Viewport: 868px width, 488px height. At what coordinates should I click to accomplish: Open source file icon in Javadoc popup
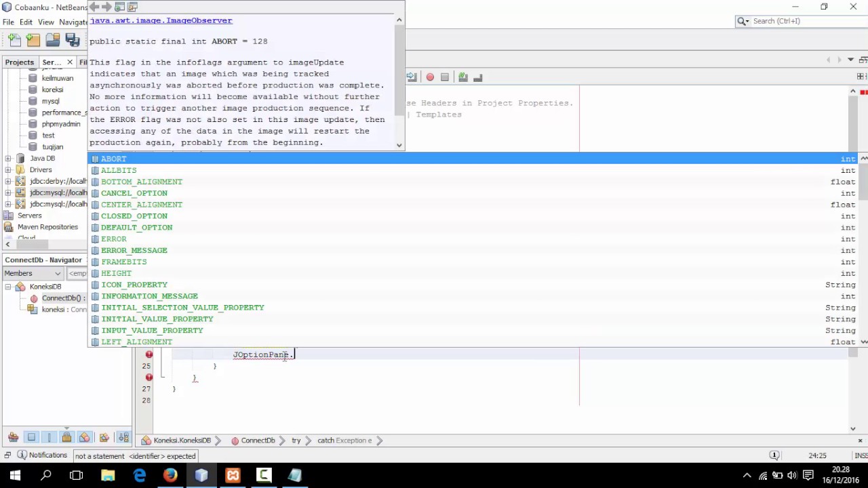[132, 7]
